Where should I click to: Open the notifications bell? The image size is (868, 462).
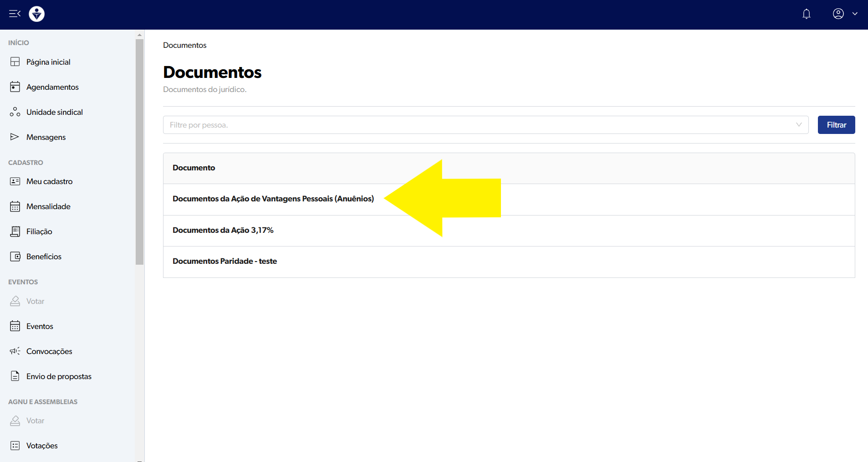[806, 14]
